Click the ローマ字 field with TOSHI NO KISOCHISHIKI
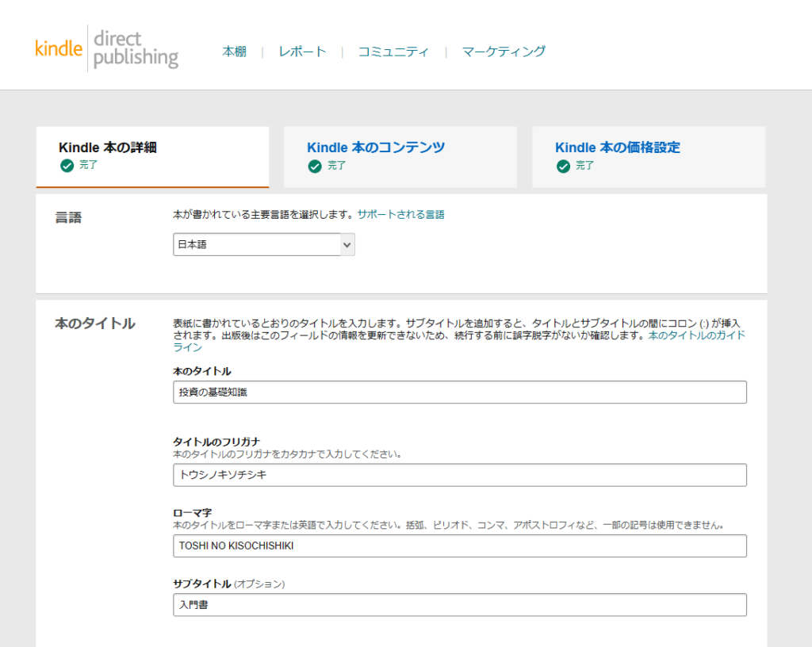The height and width of the screenshot is (647, 812). pos(459,546)
